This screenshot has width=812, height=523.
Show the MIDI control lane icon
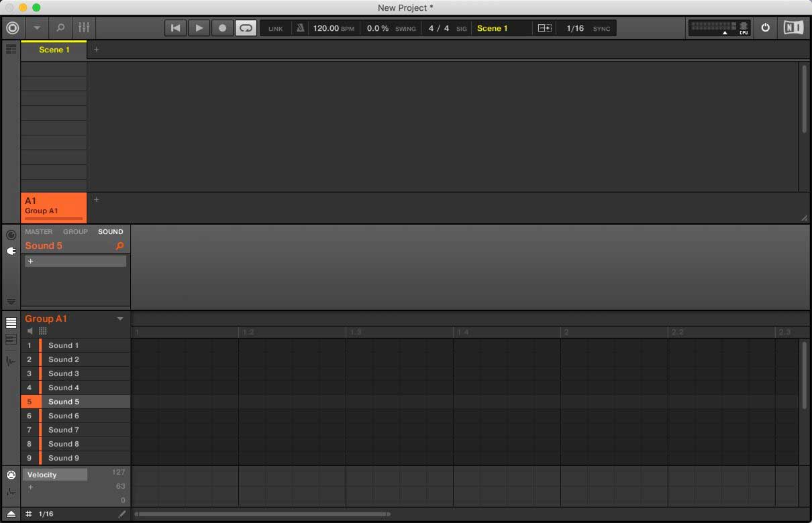click(11, 475)
